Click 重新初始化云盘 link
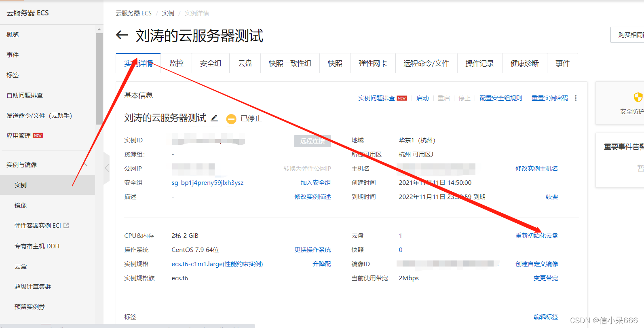The width and height of the screenshot is (644, 328). pos(537,236)
